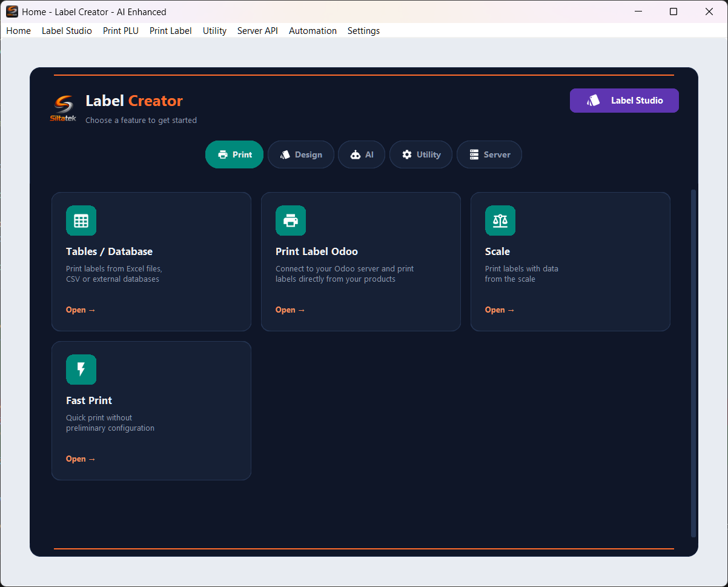Click the vertical scrollbar of the feature panel
This screenshot has height=587, width=728.
point(693,363)
